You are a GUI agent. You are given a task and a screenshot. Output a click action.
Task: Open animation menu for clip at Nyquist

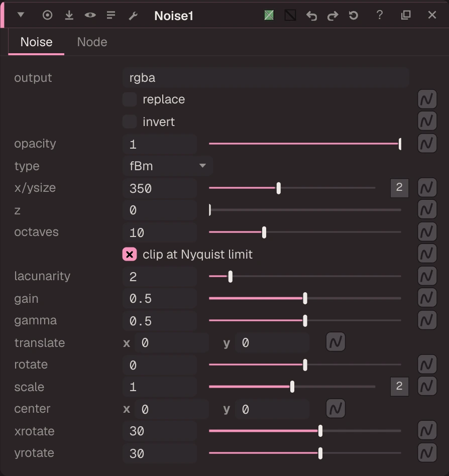(427, 254)
